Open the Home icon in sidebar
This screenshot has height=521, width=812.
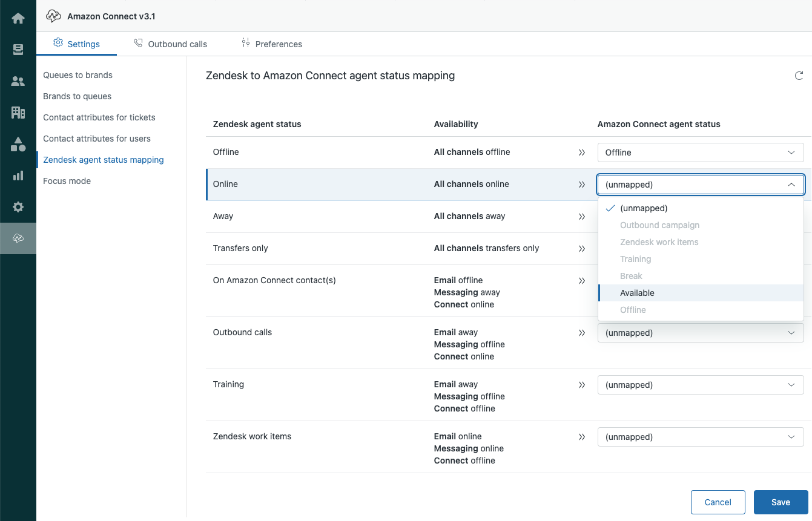[x=18, y=18]
